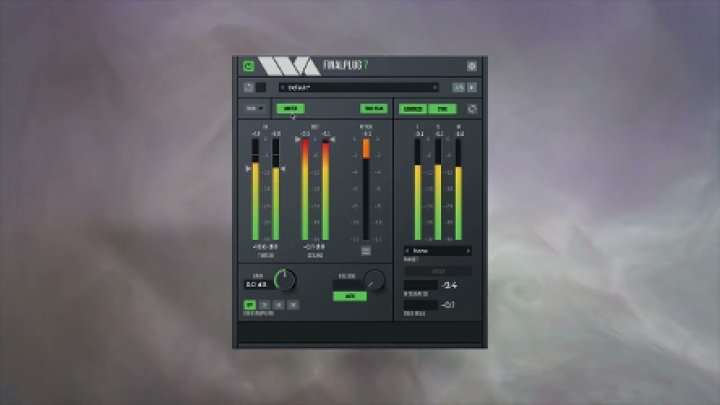Toggle the green Auto release button
The height and width of the screenshot is (405, 720).
tap(349, 297)
